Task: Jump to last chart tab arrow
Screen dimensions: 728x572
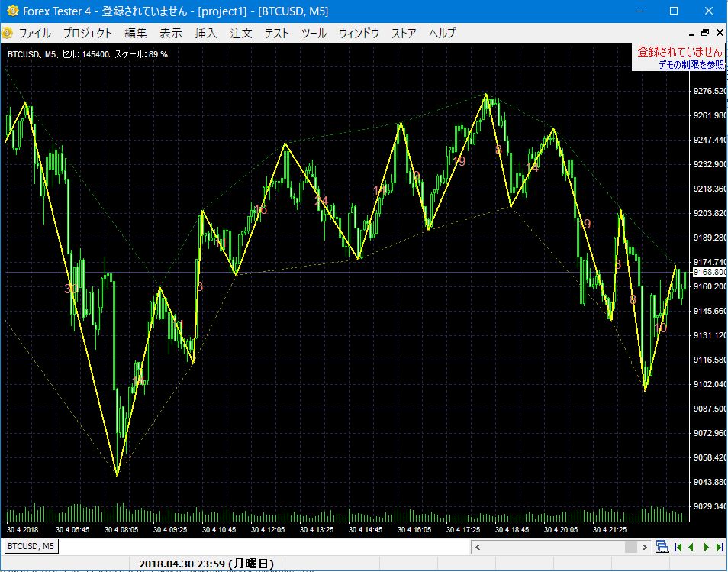Action: tap(720, 547)
